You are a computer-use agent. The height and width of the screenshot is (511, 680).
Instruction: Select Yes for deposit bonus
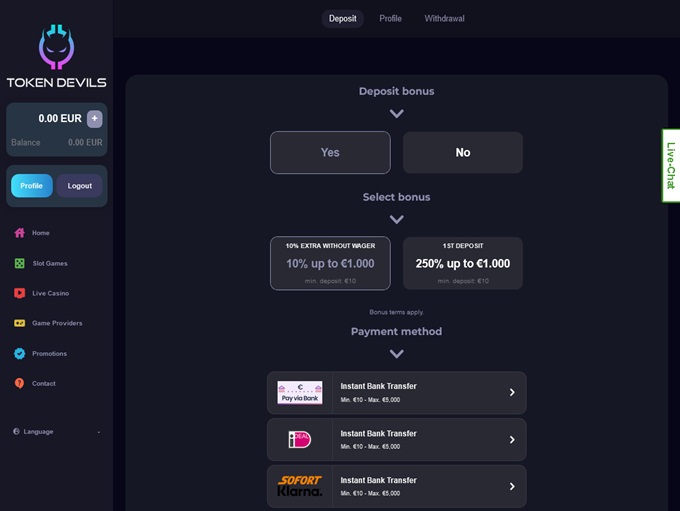(330, 153)
